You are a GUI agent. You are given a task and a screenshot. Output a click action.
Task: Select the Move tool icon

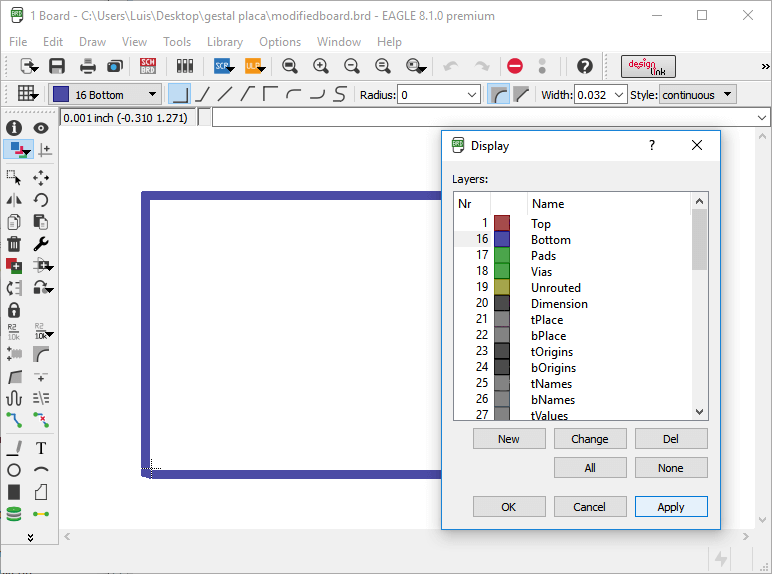tap(41, 177)
